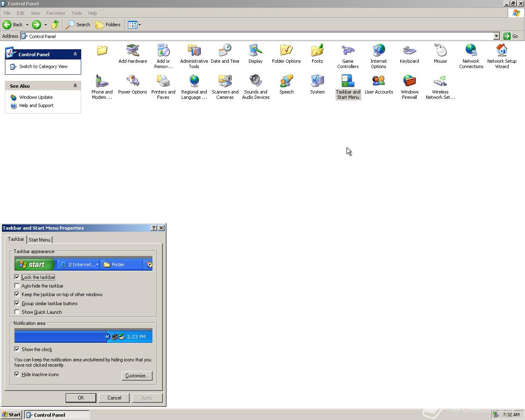Uncheck Show the clock
525x420 pixels.
coord(17,349)
